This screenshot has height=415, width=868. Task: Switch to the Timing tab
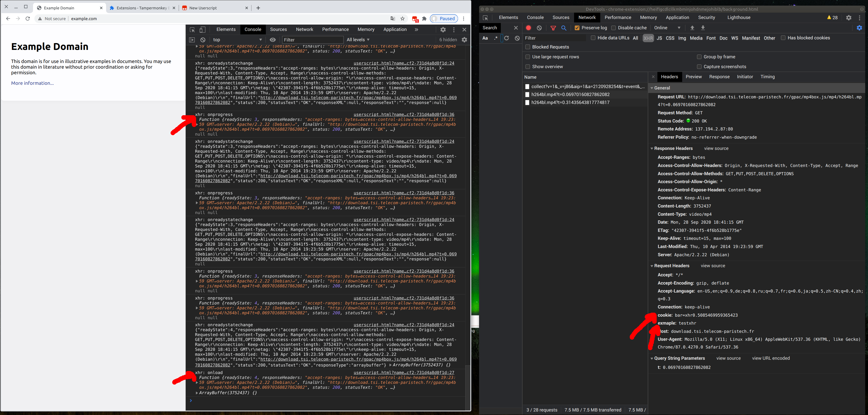click(767, 77)
